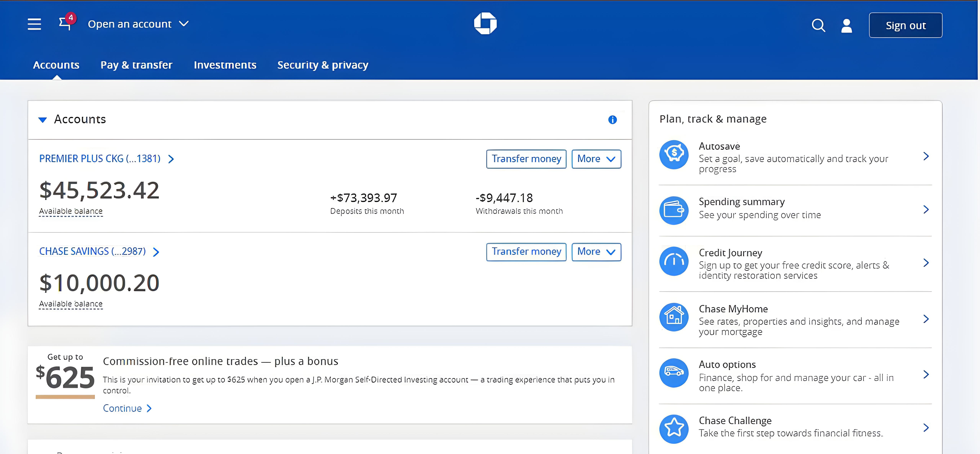Click the $625 bonus graphic
Viewport: 980px width, 454px height.
tap(65, 376)
